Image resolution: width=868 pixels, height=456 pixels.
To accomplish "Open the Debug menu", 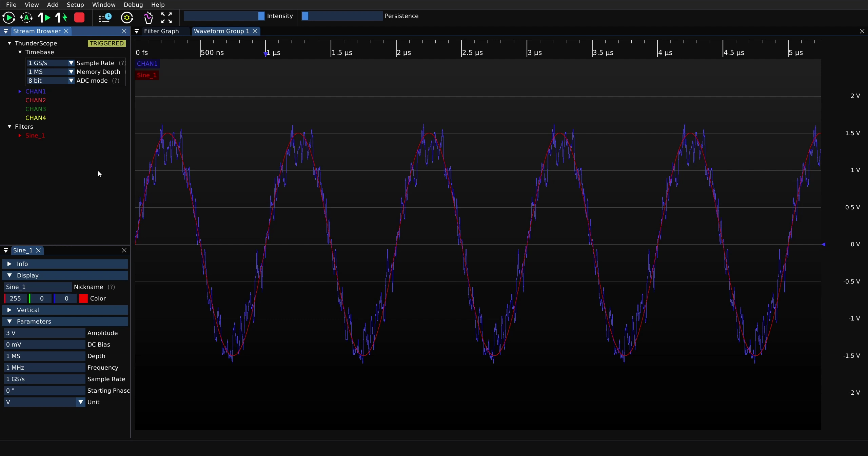I will coord(133,5).
